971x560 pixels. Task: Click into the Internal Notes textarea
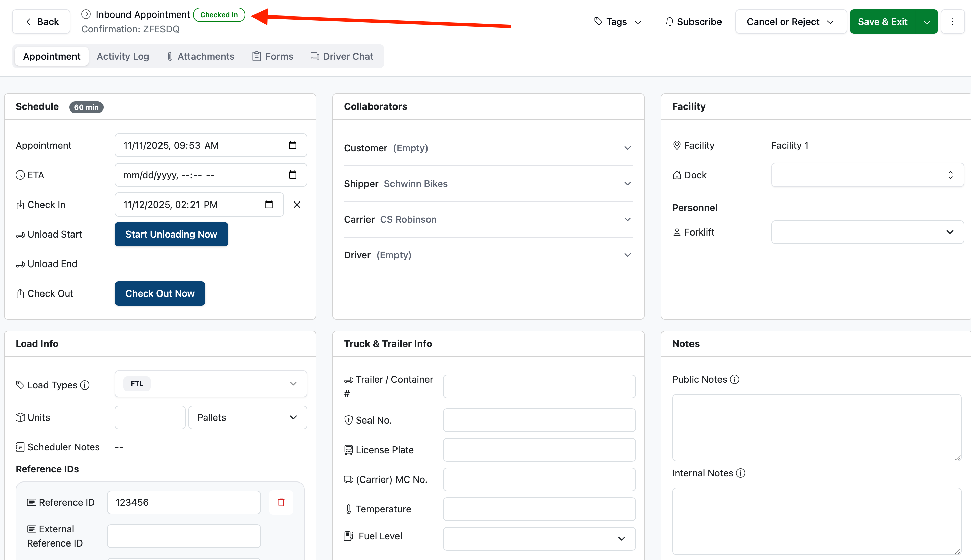(x=817, y=521)
